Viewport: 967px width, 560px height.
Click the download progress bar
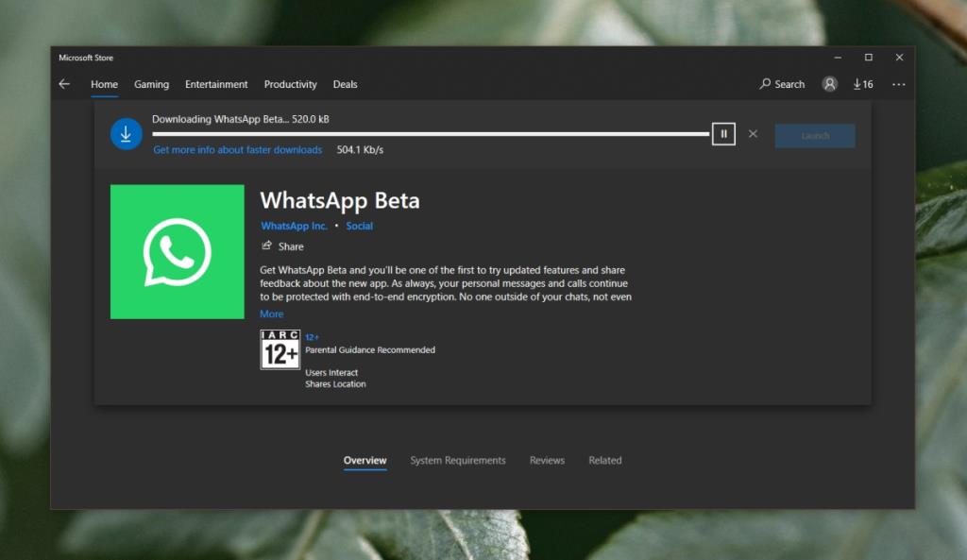pyautogui.click(x=430, y=134)
